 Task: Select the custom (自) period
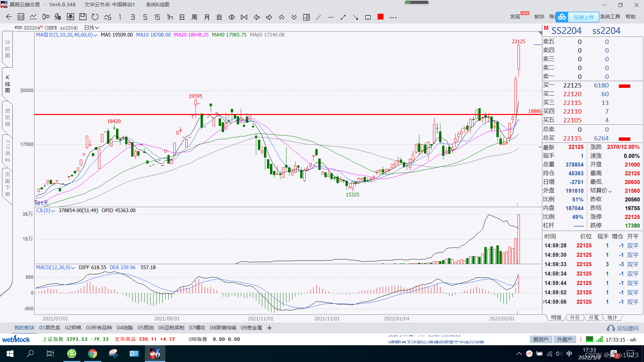pyautogui.click(x=219, y=17)
